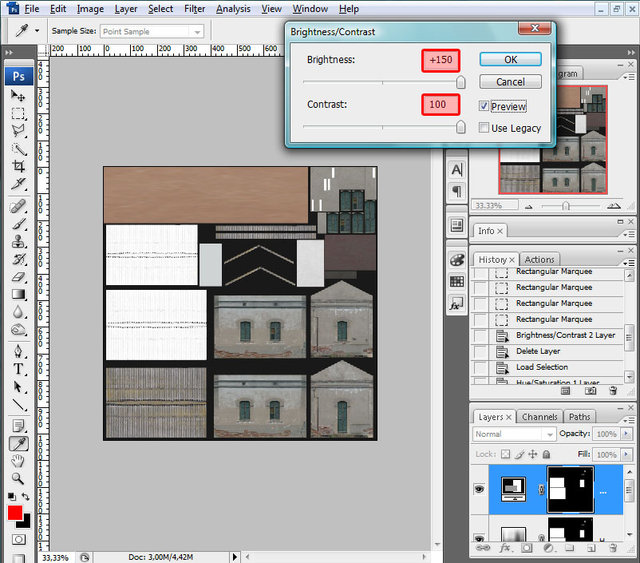Viewport: 640px width, 563px height.
Task: Toggle the Preview checkbox
Action: coord(485,106)
